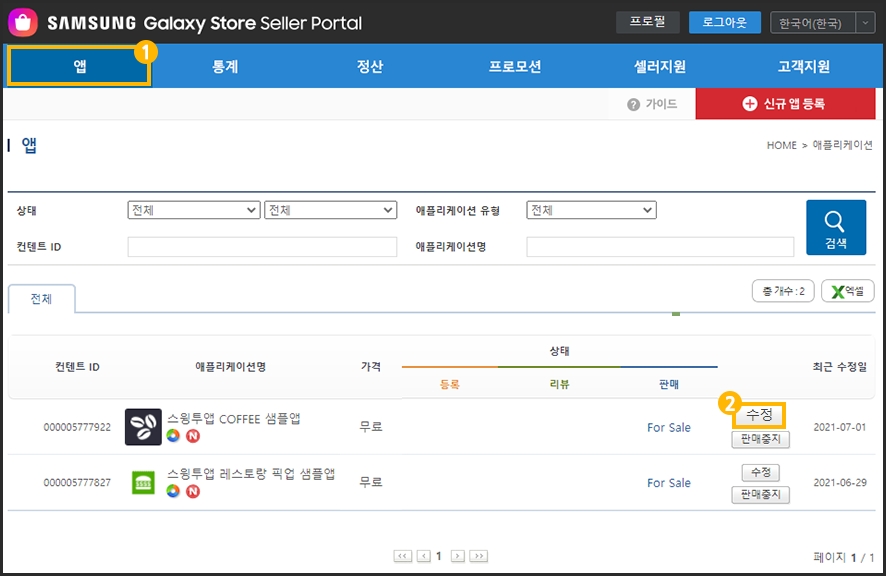Open the first status dropdown

(194, 210)
